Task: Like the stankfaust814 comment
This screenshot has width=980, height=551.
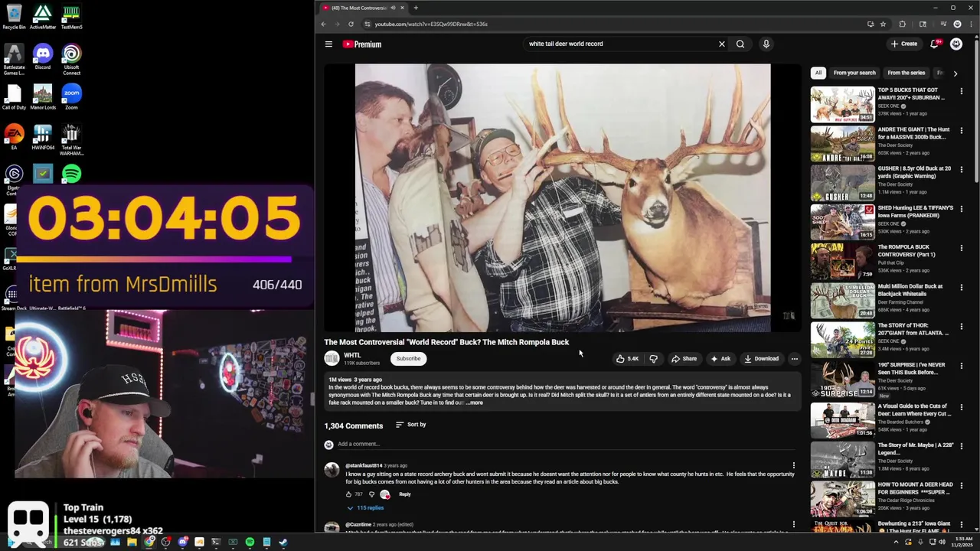Action: point(348,494)
